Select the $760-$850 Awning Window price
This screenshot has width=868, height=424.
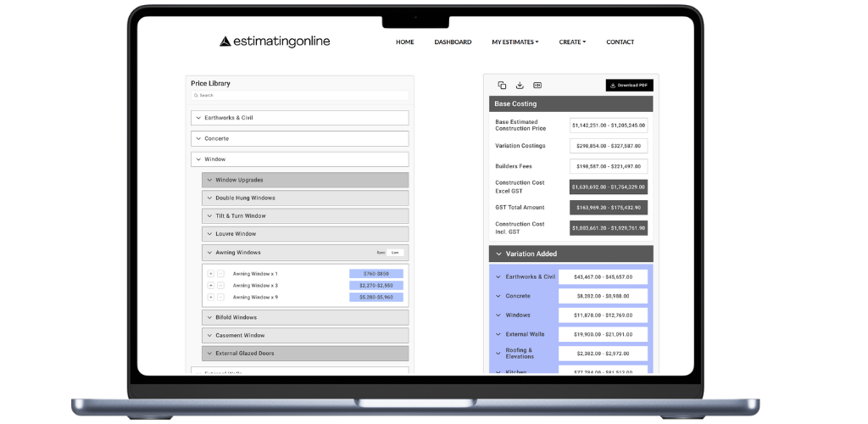tap(376, 274)
